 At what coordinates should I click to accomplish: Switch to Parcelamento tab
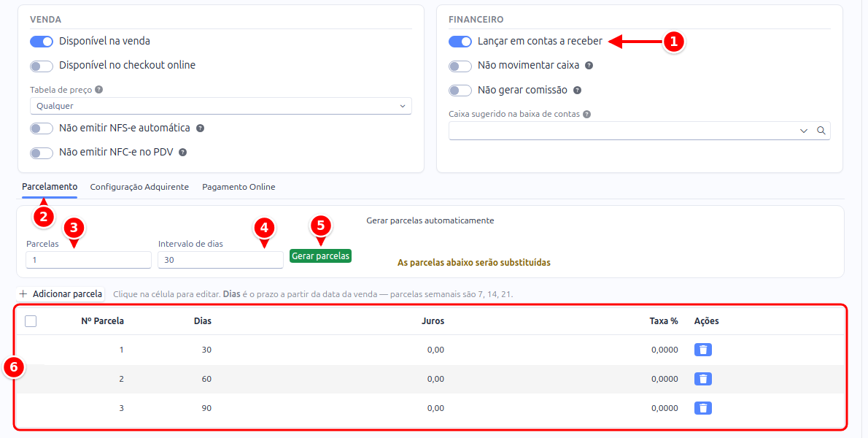tap(50, 187)
